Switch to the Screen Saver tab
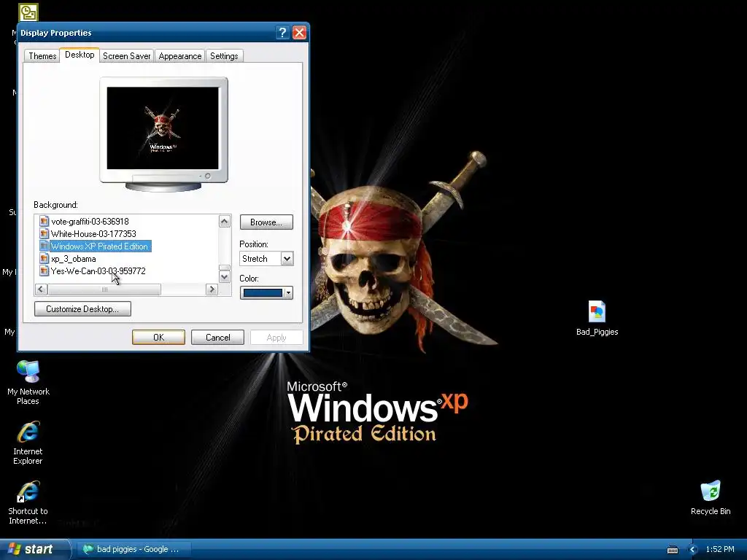Screen dimensions: 747x560 pos(127,55)
